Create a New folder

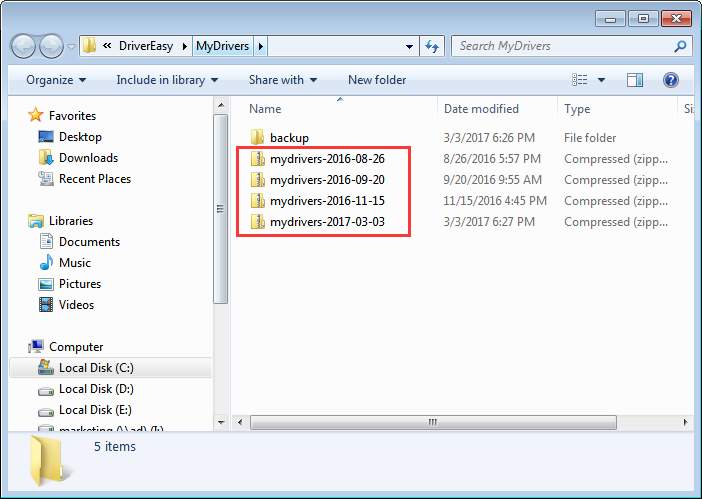tap(377, 80)
